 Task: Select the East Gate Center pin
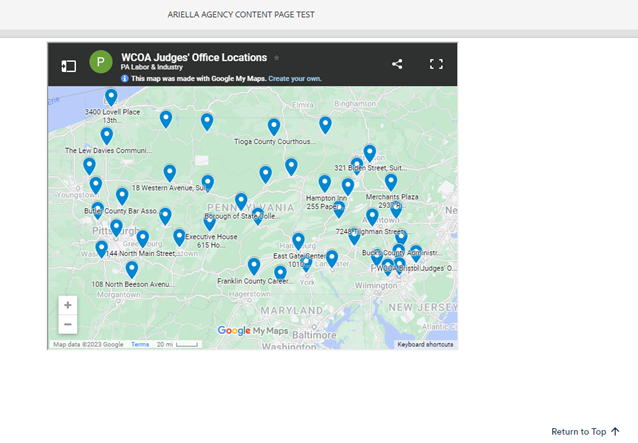pos(298,242)
